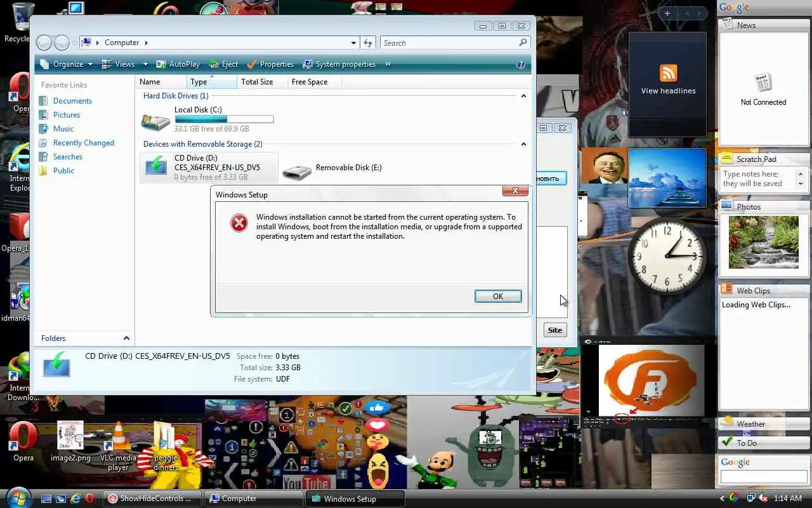The height and width of the screenshot is (508, 812).
Task: Open the address bar history dropdown
Action: click(353, 43)
